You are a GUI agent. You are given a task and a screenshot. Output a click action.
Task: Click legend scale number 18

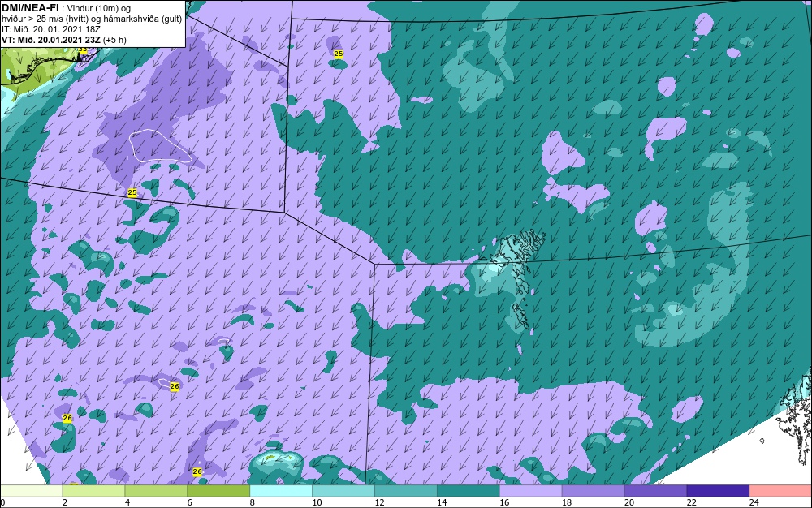click(x=567, y=502)
